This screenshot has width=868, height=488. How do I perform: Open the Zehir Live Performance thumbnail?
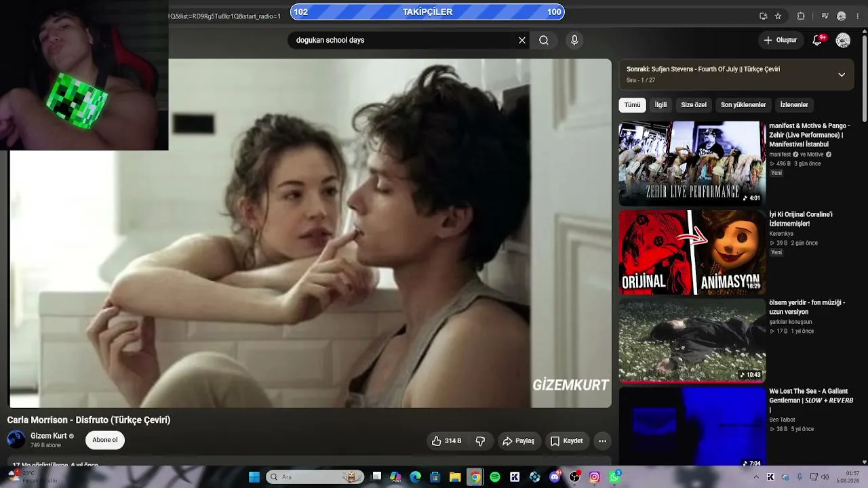(692, 163)
